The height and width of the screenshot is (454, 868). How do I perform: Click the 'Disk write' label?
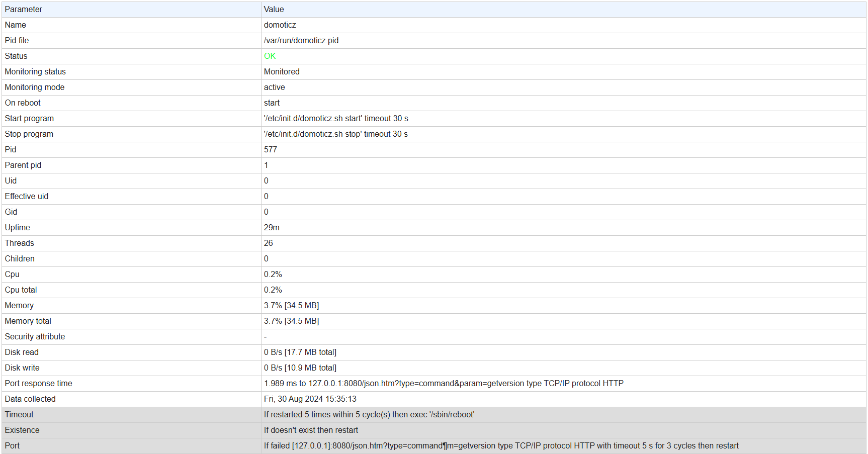(22, 368)
